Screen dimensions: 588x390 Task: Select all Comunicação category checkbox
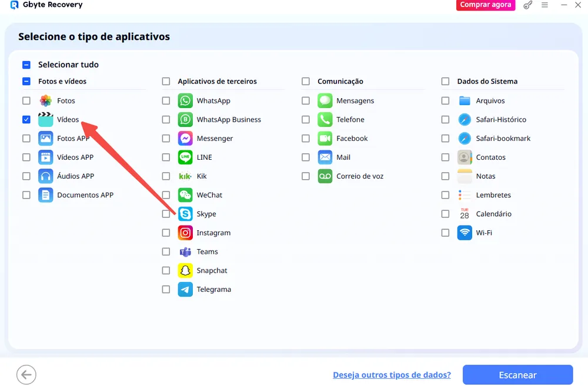coord(306,82)
